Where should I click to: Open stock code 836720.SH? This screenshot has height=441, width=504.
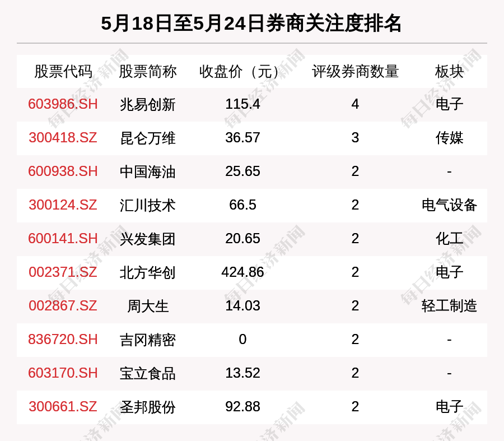point(63,340)
